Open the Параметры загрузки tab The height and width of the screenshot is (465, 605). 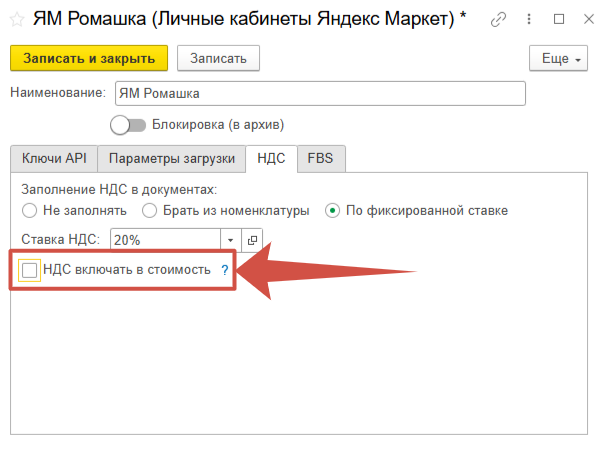(x=172, y=158)
